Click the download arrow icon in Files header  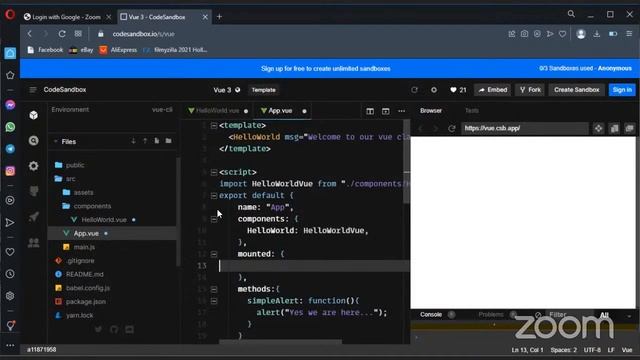pyautogui.click(x=133, y=141)
